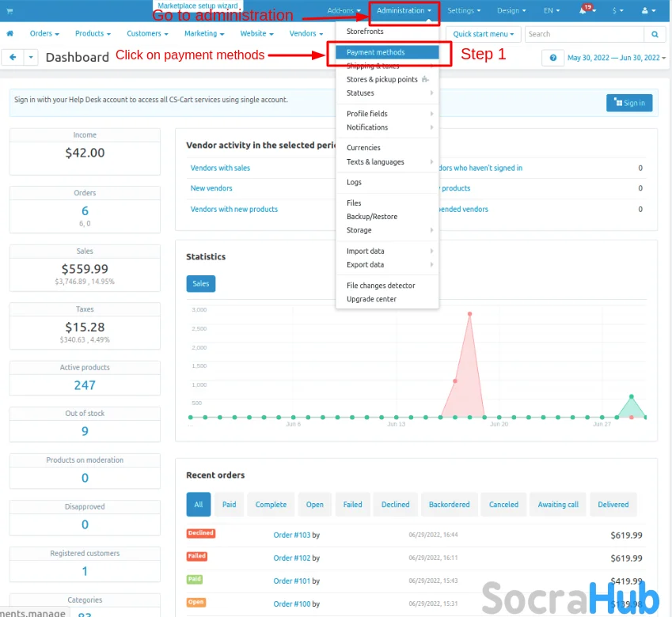Go to the home icon

tap(10, 34)
